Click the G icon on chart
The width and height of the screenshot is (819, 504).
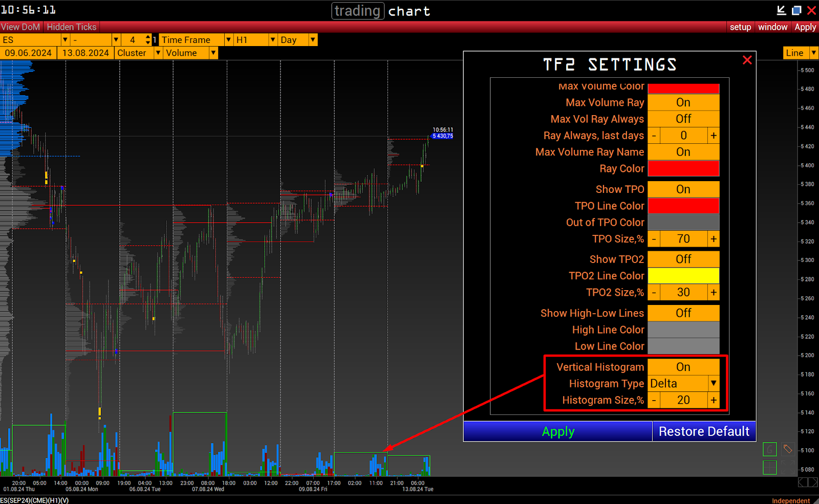pyautogui.click(x=769, y=449)
